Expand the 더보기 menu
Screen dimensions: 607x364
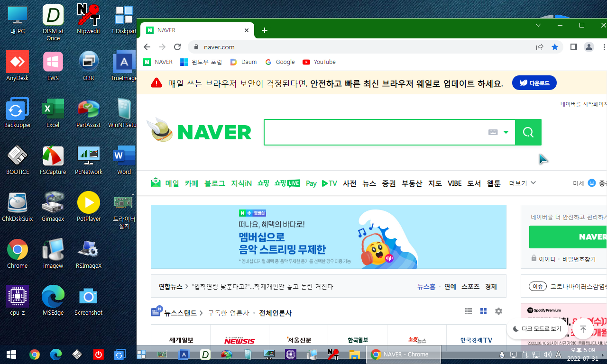[523, 183]
